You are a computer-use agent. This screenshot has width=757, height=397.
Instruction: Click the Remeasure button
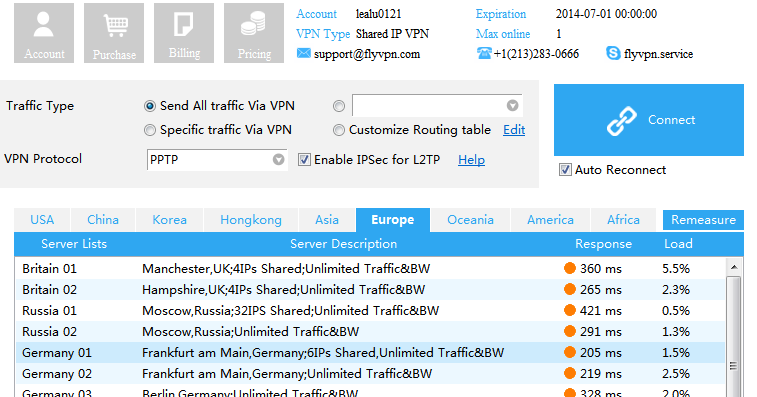pos(703,220)
